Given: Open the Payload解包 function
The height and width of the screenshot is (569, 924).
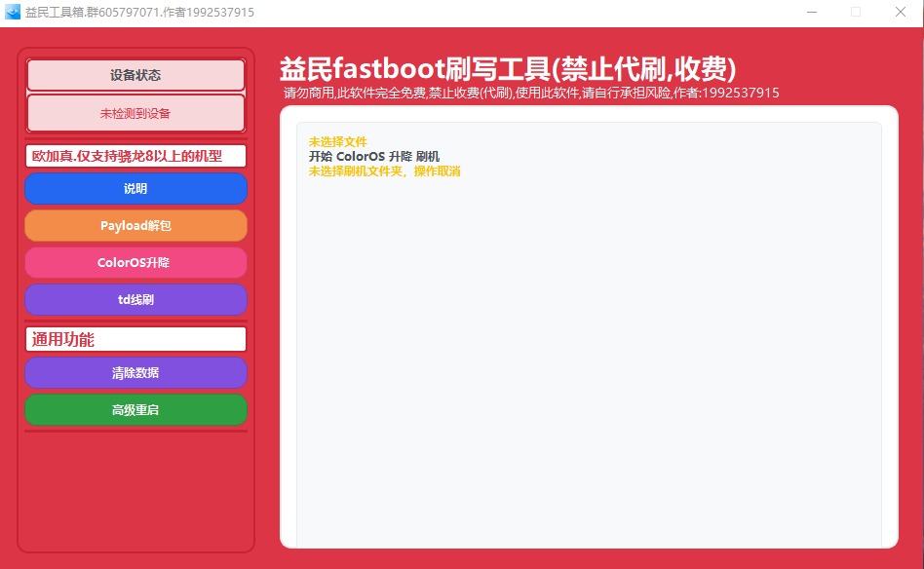Looking at the screenshot, I should point(135,226).
